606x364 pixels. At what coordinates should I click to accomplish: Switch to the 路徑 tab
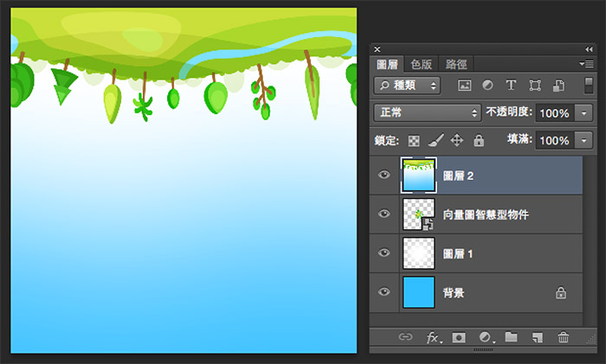point(456,64)
